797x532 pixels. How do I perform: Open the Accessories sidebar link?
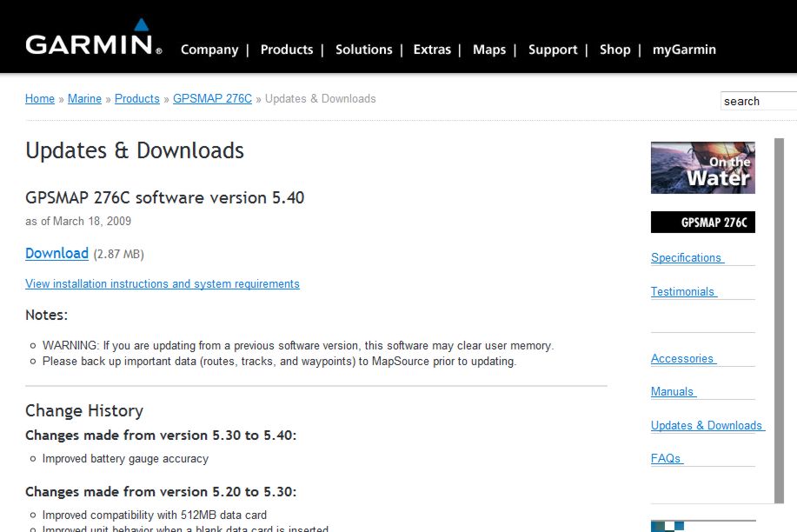682,358
